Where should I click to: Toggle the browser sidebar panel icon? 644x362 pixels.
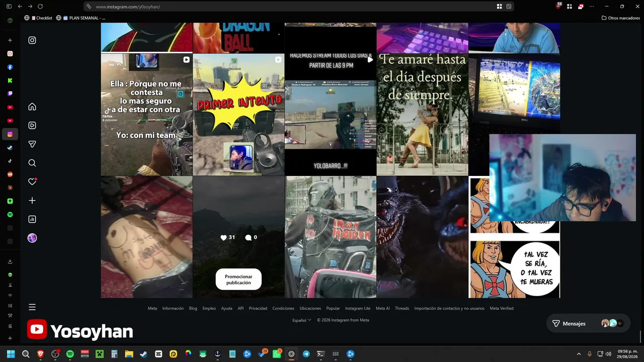point(9,7)
